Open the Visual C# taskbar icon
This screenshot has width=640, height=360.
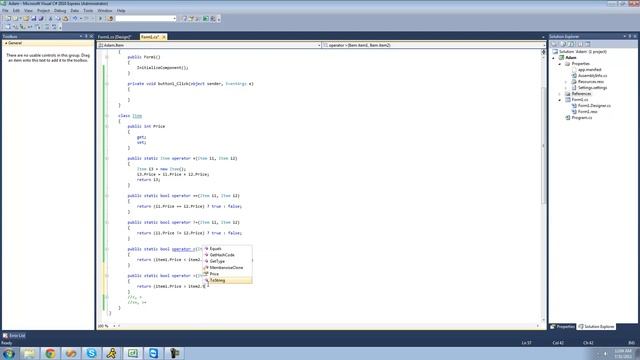[133, 353]
